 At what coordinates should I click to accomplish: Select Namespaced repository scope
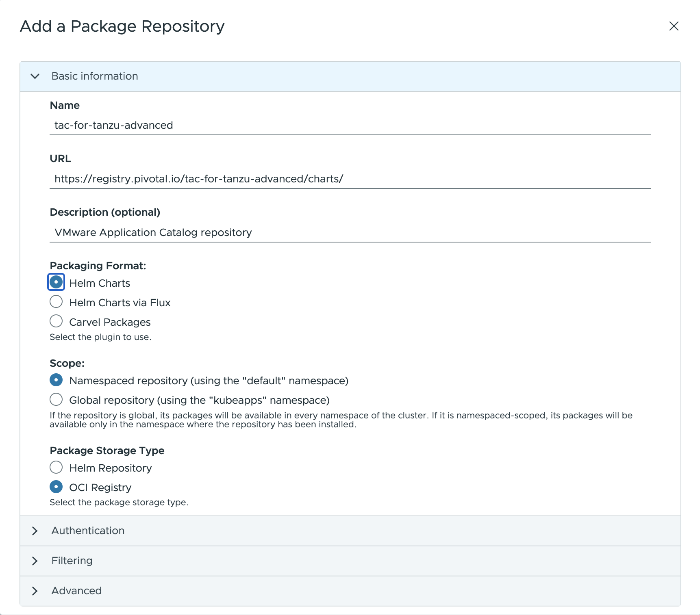click(x=56, y=380)
